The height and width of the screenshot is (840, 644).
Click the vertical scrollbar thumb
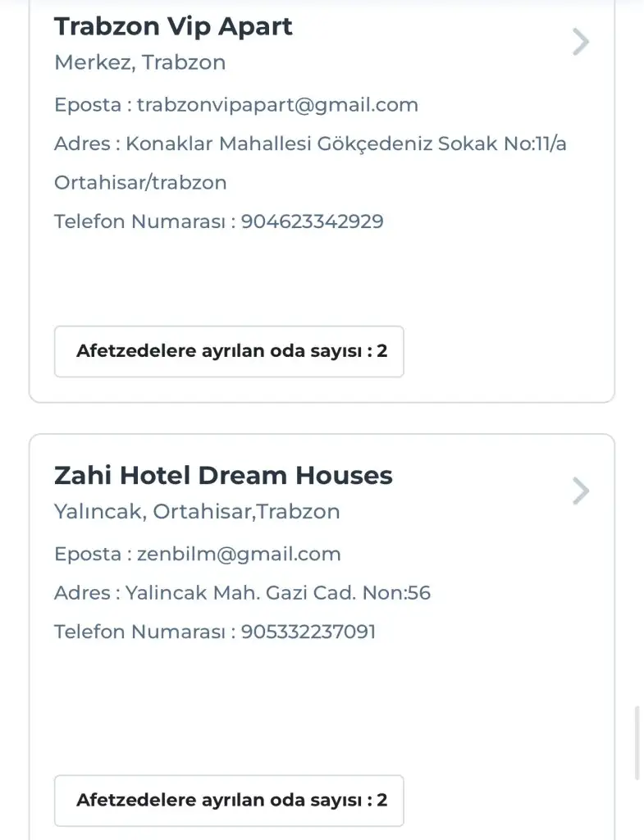coord(638,742)
